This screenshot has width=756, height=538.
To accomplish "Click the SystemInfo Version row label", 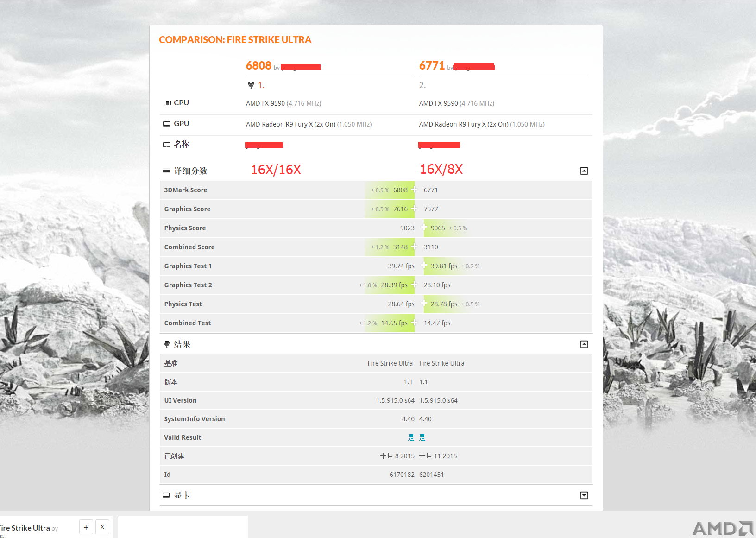I will 195,419.
